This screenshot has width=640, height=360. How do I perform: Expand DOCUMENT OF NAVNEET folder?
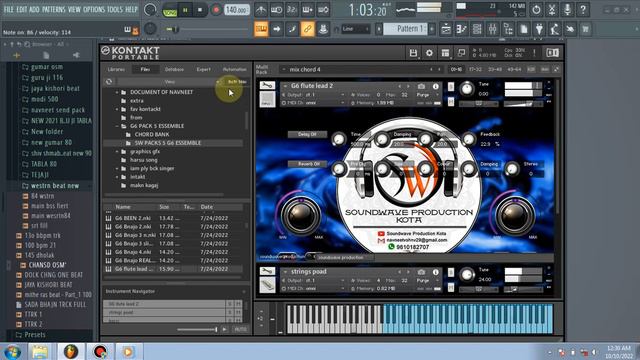click(117, 92)
